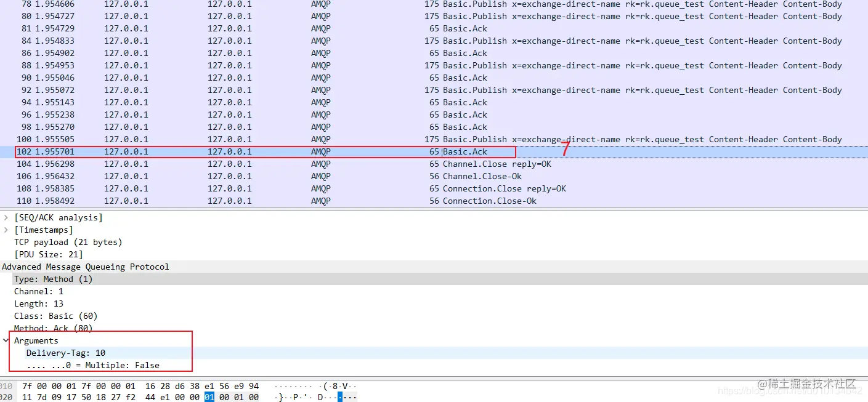Select packet 94 Basic.Ack row
The height and width of the screenshot is (402, 868).
[434, 102]
